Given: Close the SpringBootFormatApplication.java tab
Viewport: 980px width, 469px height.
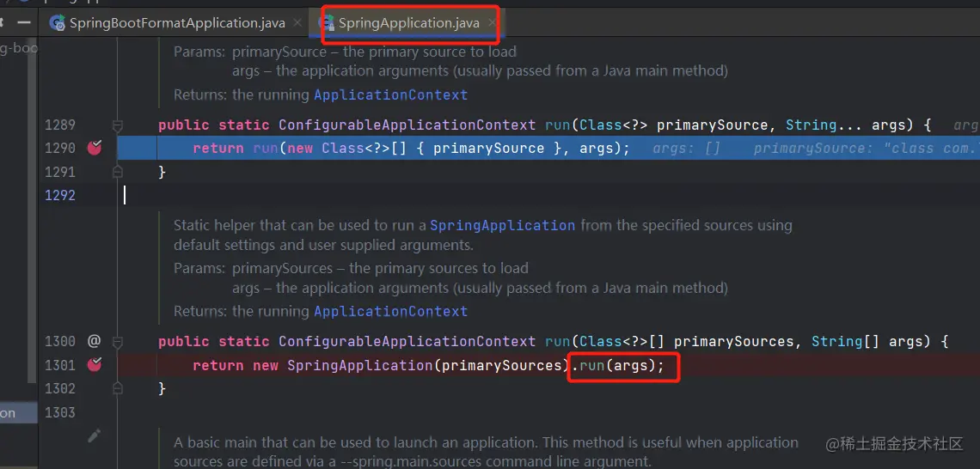Looking at the screenshot, I should pyautogui.click(x=297, y=23).
